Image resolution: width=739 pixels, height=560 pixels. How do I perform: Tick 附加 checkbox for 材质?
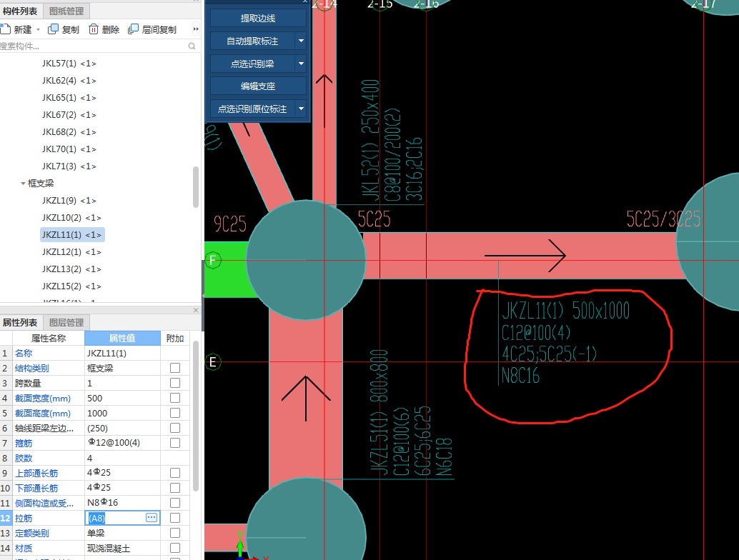(175, 548)
